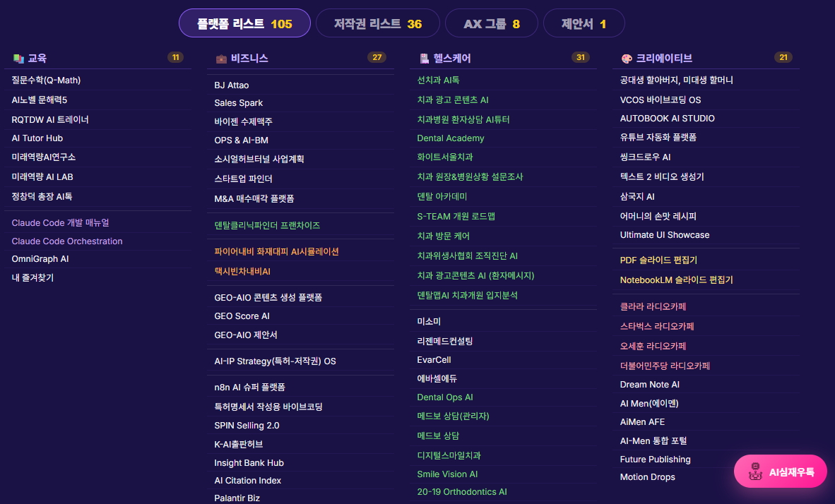This screenshot has width=835, height=504.
Task: Open 택시빈차내비AI
Action: (242, 272)
